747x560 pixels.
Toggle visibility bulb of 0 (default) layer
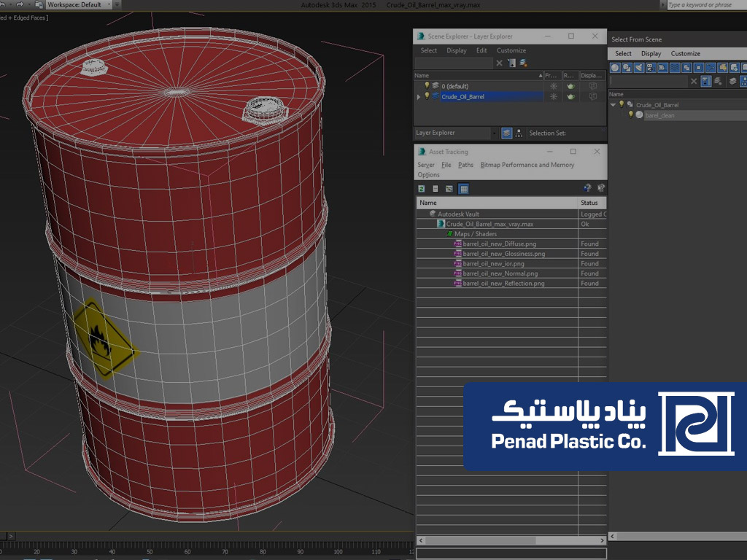[427, 86]
